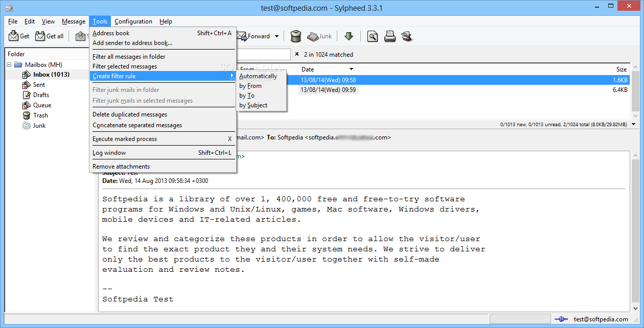Select Filter all messages in folder
Image resolution: width=644 pixels, height=328 pixels.
tap(163, 57)
